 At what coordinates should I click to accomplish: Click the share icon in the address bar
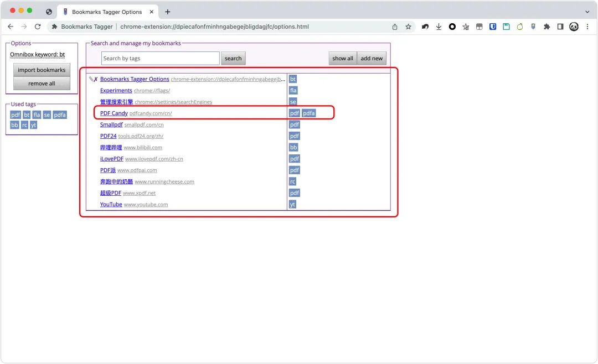coord(395,27)
